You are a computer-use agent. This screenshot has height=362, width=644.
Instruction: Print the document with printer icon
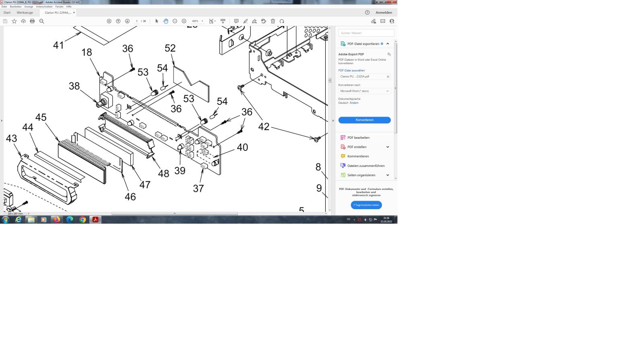tap(32, 21)
